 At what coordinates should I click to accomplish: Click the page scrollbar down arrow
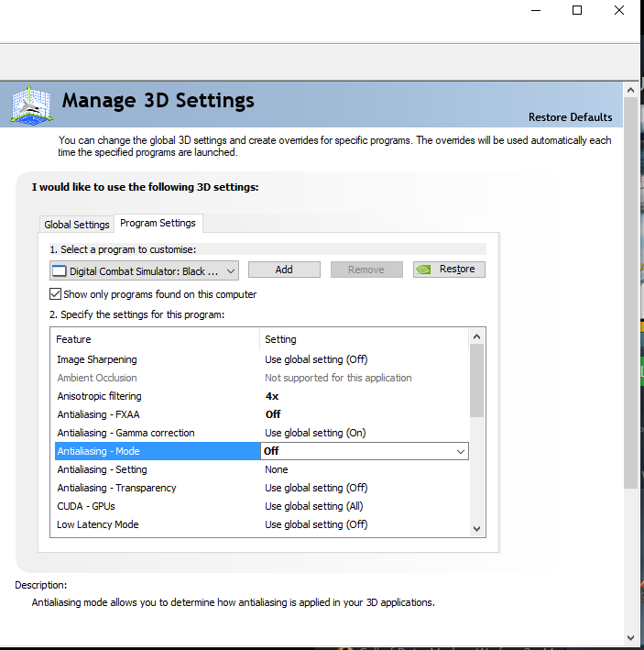(x=630, y=637)
